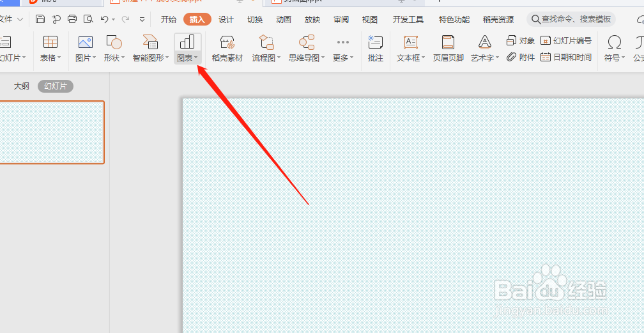Expand the 思维导图 dropdown arrow
Screen dimensions: 644x333
tap(323, 58)
